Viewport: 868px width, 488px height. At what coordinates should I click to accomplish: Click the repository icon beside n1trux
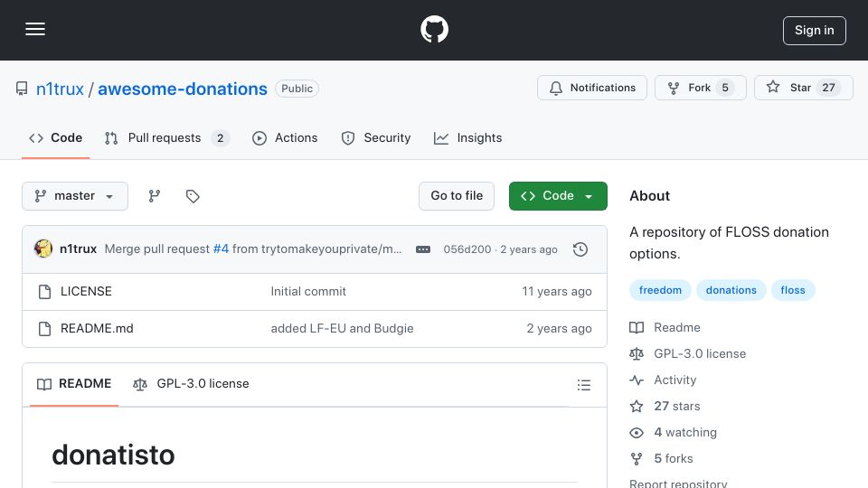[22, 89]
